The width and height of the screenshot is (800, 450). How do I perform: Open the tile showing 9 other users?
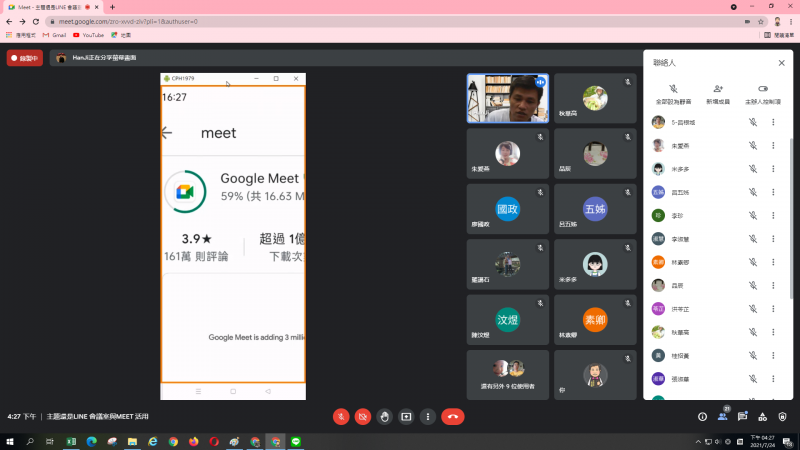point(508,375)
